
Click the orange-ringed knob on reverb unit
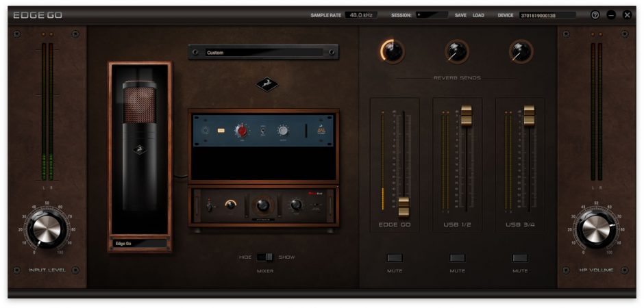pos(230,205)
